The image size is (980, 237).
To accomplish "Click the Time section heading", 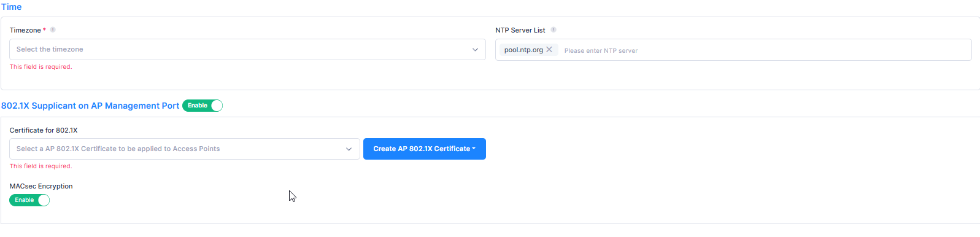I will pyautogui.click(x=12, y=7).
